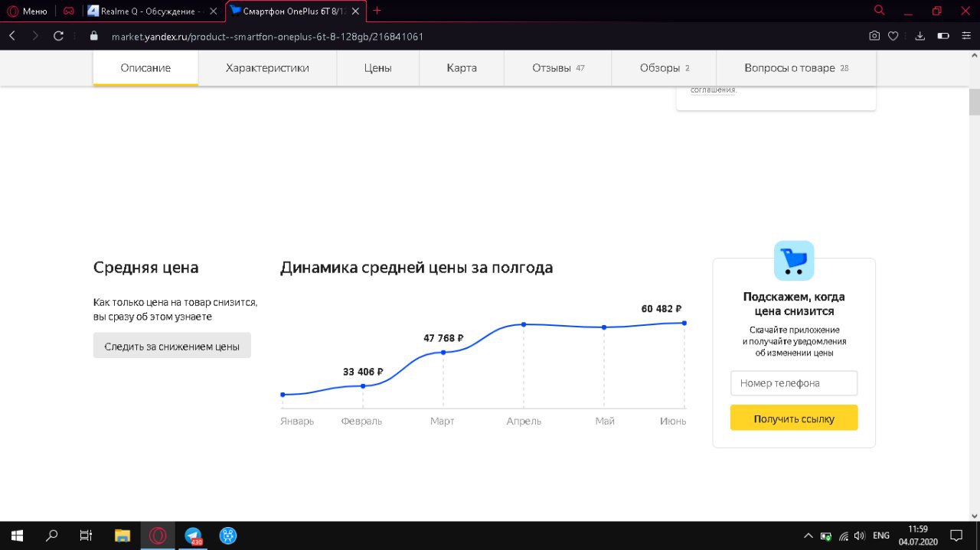This screenshot has width=980, height=550.
Task: Open the Карта tab
Action: coord(462,68)
